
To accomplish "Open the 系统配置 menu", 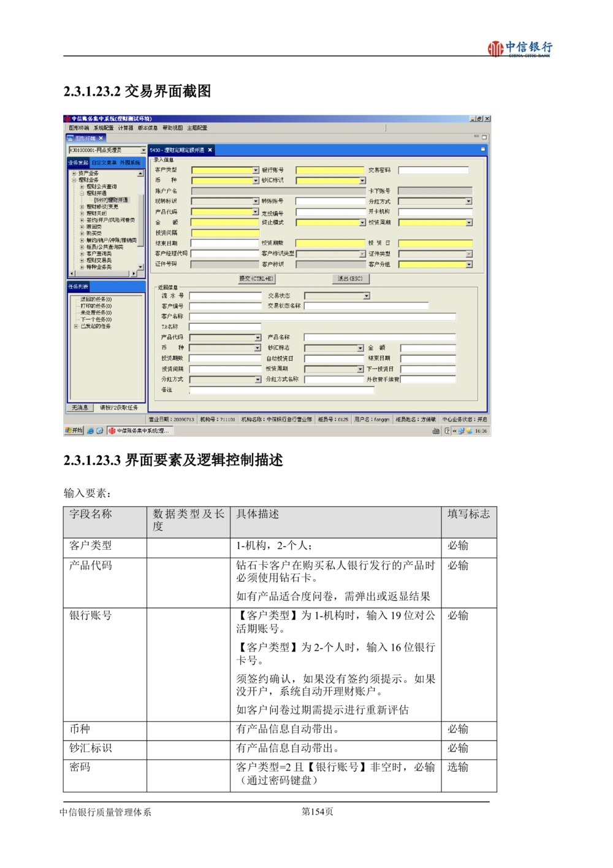I will point(104,128).
